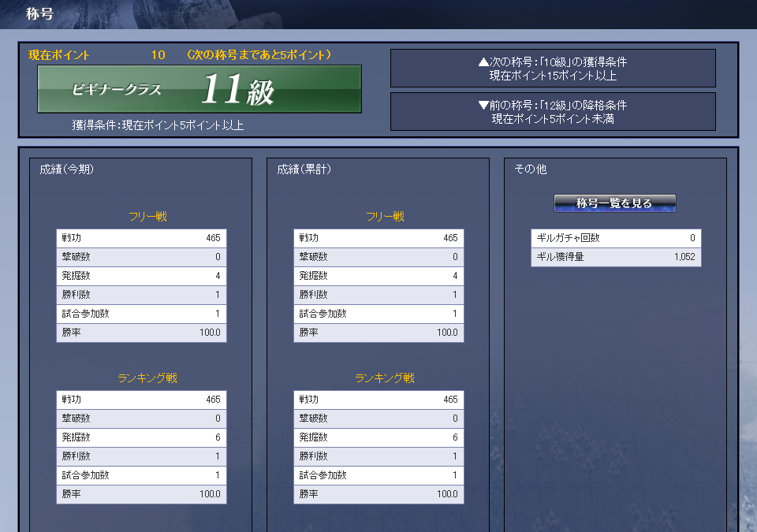This screenshot has width=757, height=532.
Task: Click the 次の称号「10級」の獲得条件 box
Action: (553, 68)
